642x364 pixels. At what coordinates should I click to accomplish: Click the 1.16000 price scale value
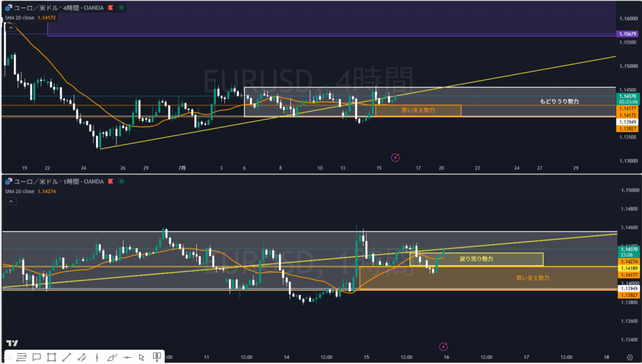(x=628, y=18)
